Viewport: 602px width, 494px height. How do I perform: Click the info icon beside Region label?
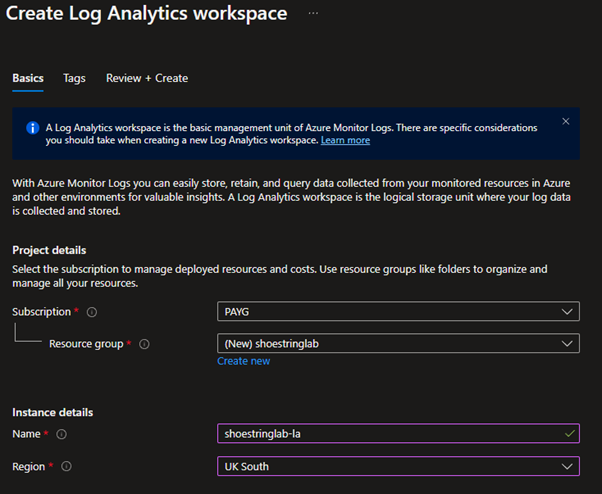click(x=65, y=466)
